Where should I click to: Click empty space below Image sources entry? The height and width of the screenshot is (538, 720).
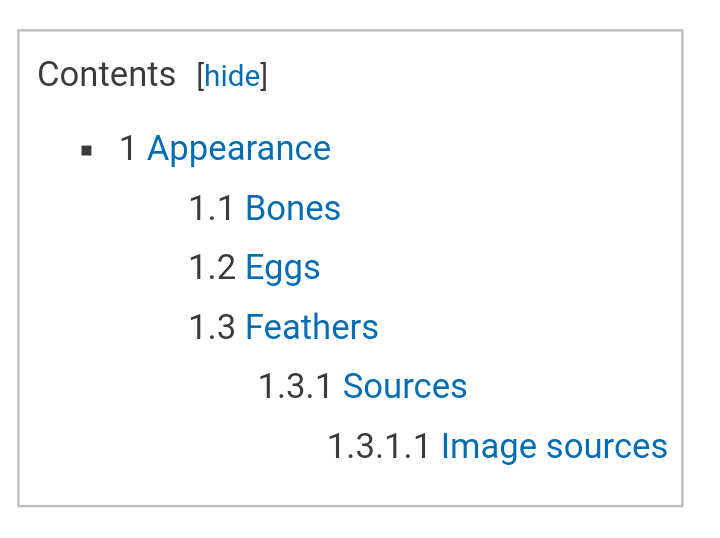349,484
